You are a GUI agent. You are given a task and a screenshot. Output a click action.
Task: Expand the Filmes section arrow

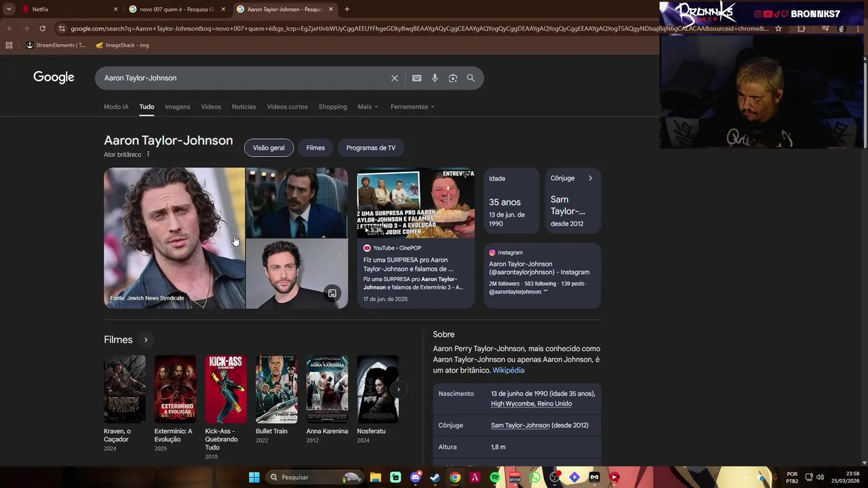pyautogui.click(x=145, y=340)
